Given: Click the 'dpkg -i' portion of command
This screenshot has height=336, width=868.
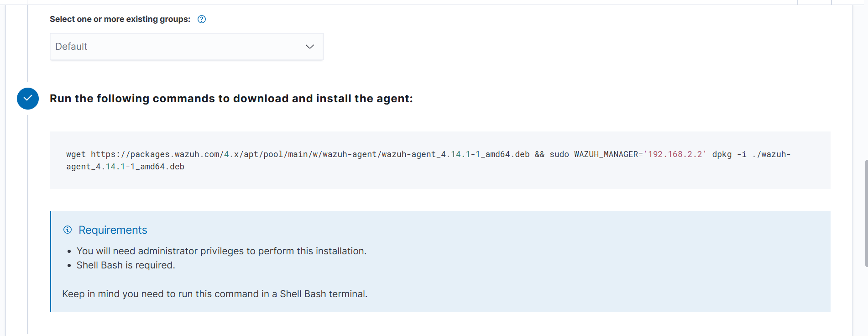Looking at the screenshot, I should pos(729,154).
